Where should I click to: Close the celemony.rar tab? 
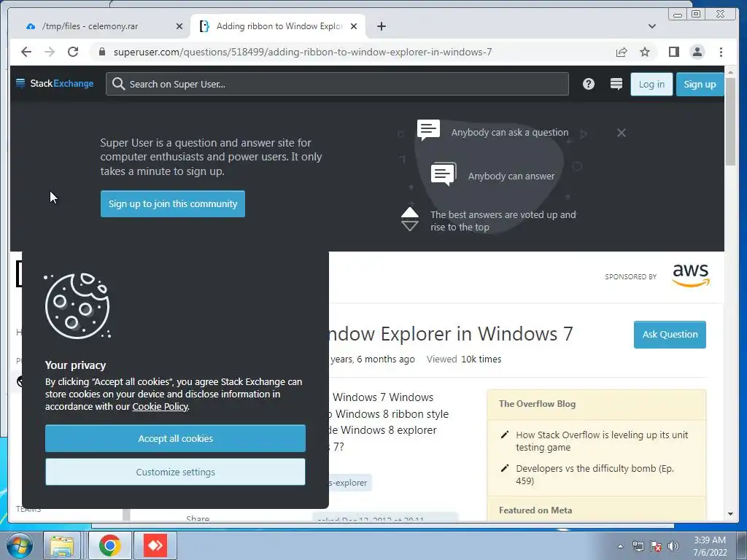coord(179,26)
